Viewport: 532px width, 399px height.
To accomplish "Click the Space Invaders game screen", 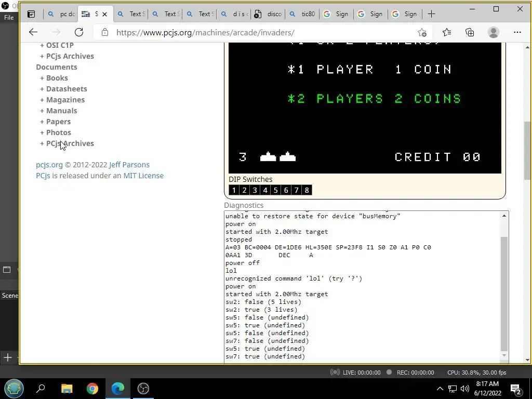I will pos(365,108).
